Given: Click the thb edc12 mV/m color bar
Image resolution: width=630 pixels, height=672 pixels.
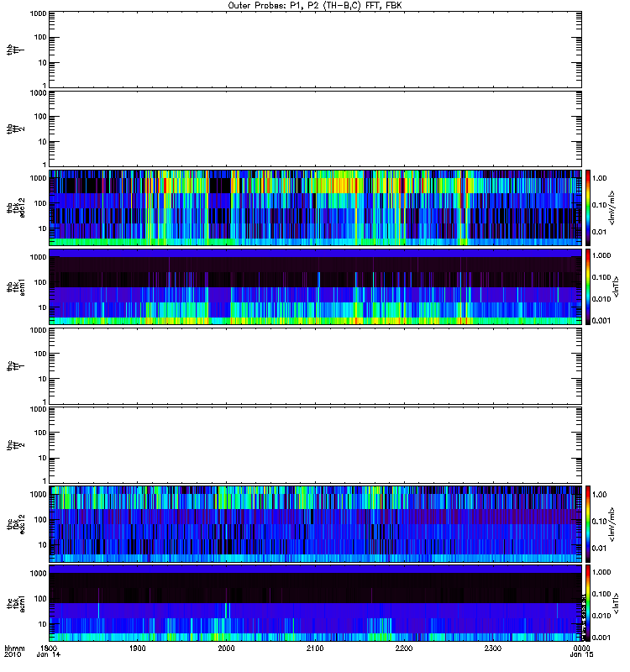Looking at the screenshot, I should 587,207.
